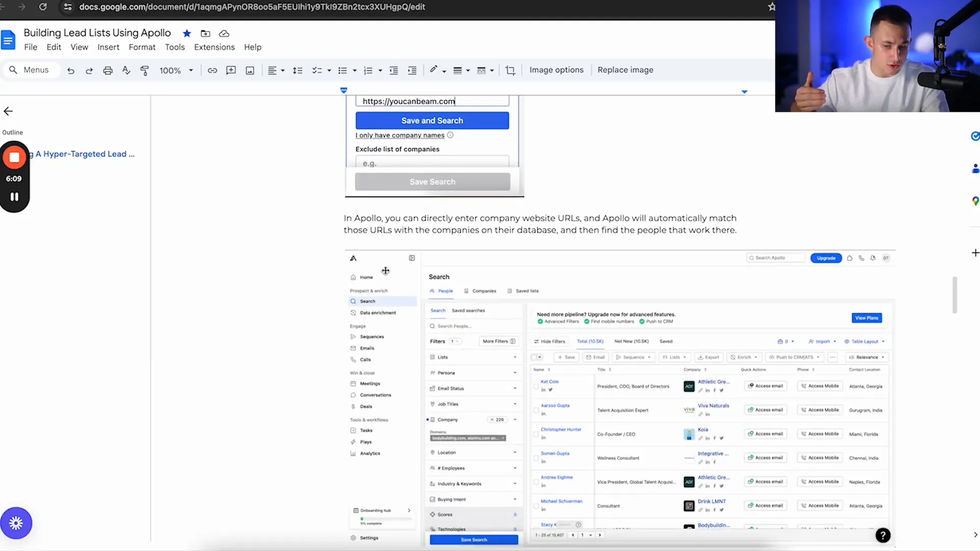This screenshot has width=980, height=551.
Task: Open Docs home via blue document icon
Action: click(x=8, y=40)
